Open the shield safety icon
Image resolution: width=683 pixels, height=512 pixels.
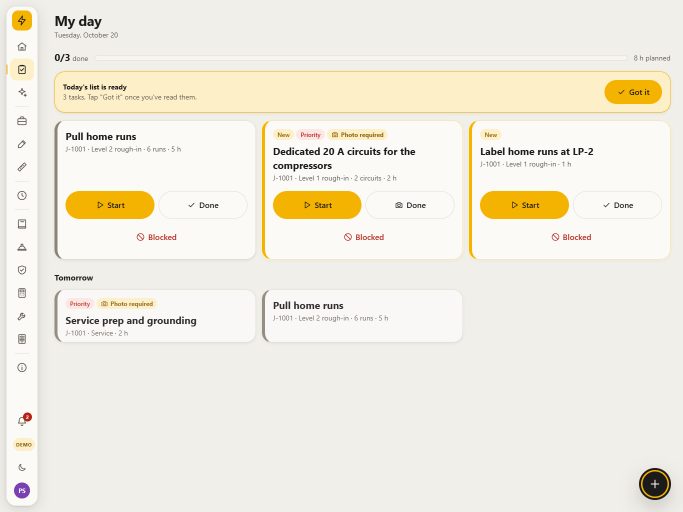(22, 270)
